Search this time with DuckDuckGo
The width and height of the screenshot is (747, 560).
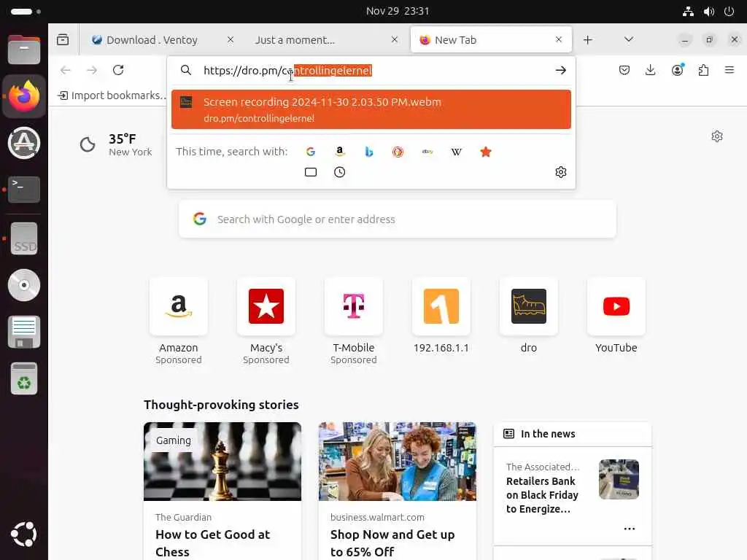pos(398,152)
